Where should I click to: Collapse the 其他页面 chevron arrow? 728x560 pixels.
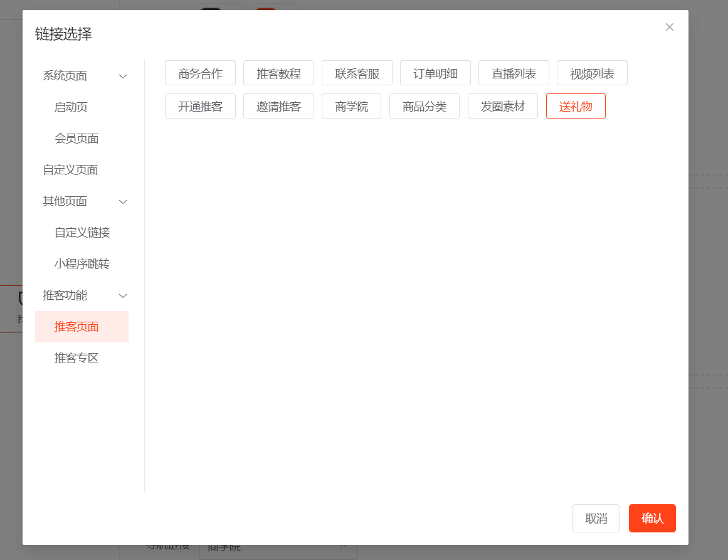[x=124, y=202]
